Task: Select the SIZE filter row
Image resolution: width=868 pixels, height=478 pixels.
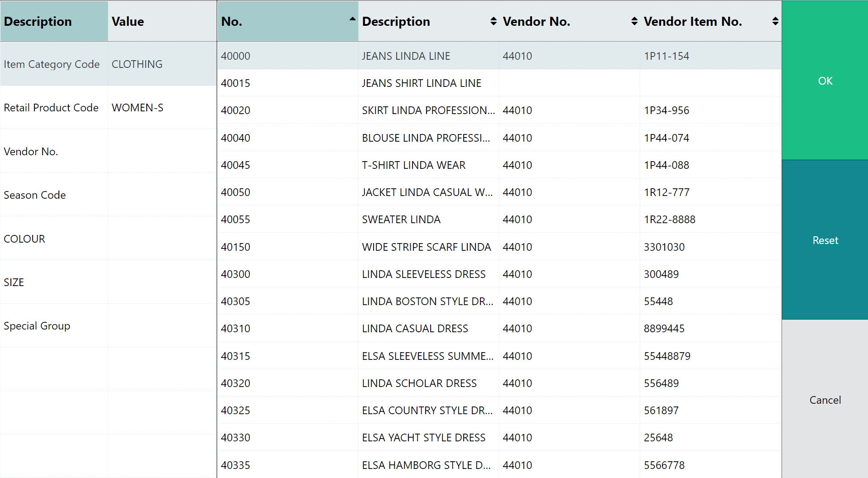Action: (108, 282)
